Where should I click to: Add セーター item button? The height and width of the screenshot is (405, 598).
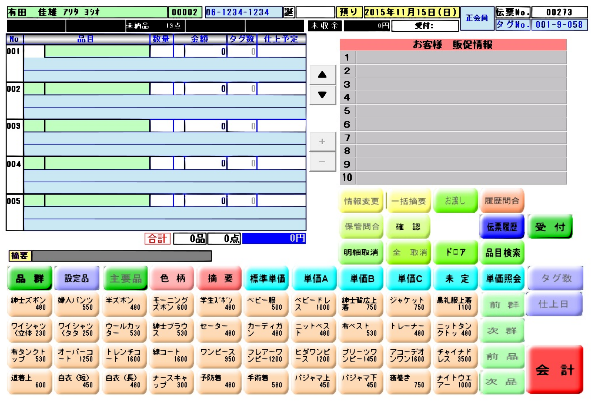[219, 330]
